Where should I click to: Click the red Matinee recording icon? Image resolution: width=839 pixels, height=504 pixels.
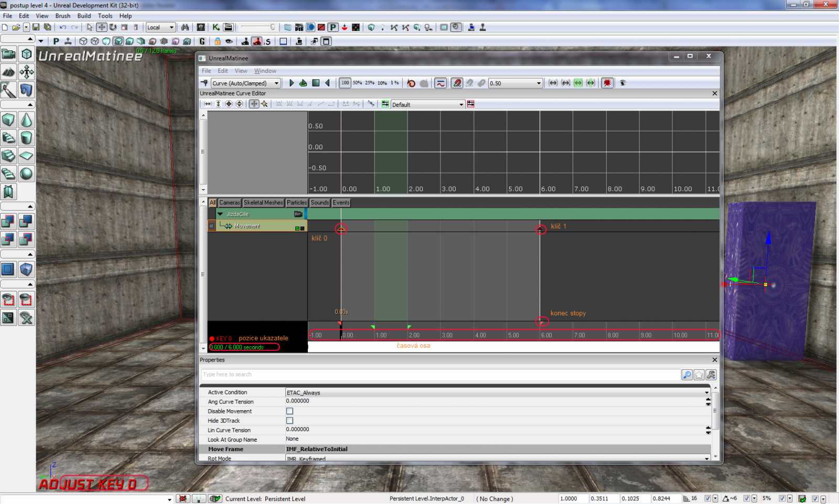point(607,83)
